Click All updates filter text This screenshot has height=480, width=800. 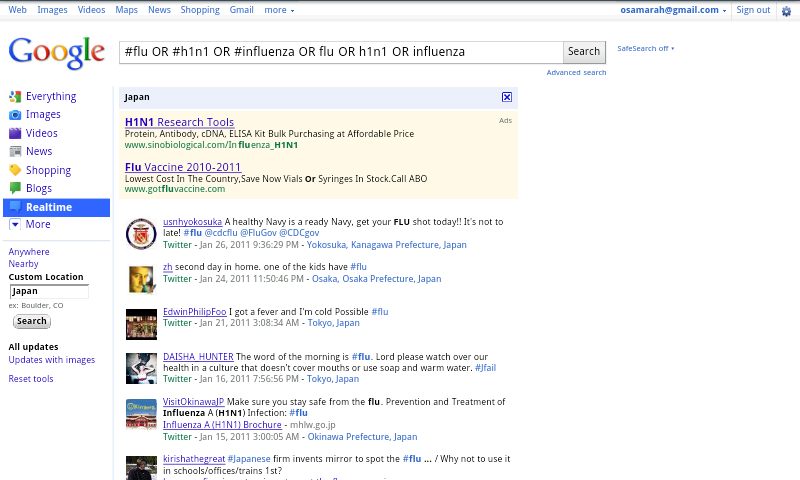pos(33,347)
